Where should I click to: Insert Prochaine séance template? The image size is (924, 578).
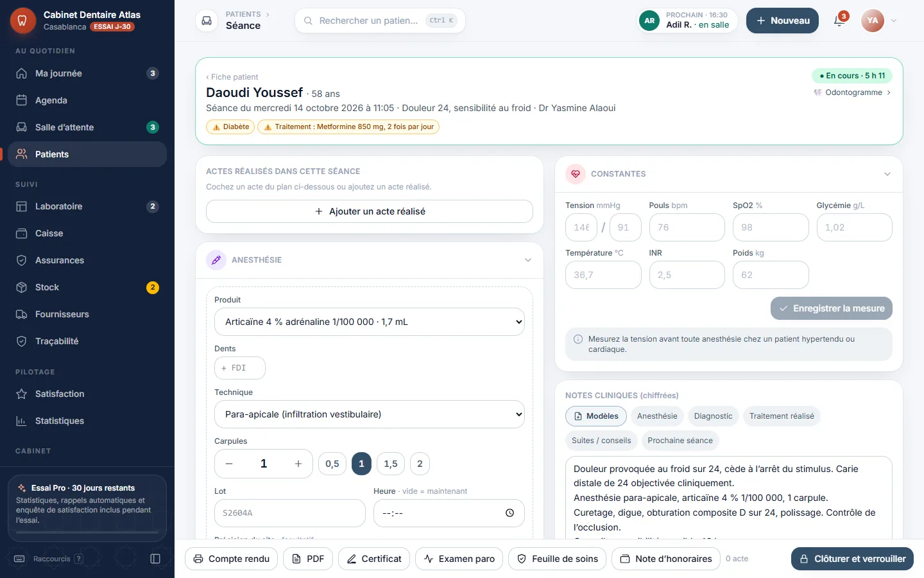[x=680, y=441]
